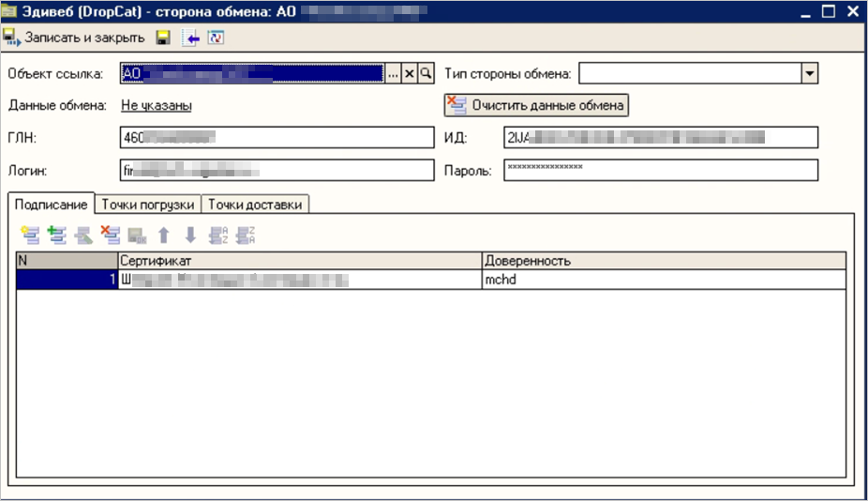Click the 'Доверенность' column header
The image size is (868, 501).
pyautogui.click(x=665, y=261)
